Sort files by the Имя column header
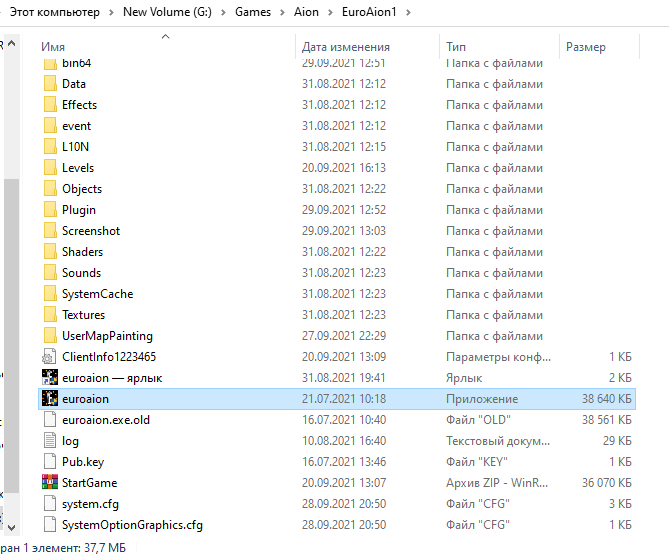Image resolution: width=669 pixels, height=554 pixels. coord(54,47)
